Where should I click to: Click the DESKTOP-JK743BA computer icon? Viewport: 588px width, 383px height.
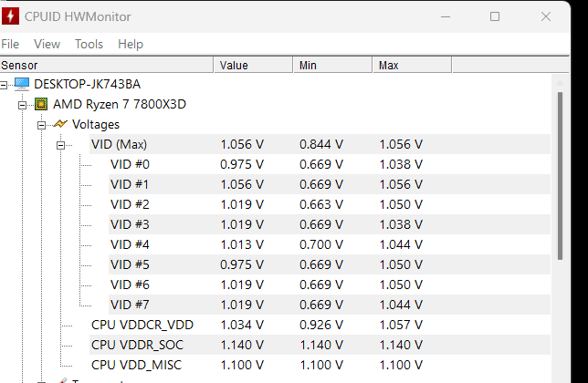tap(23, 84)
